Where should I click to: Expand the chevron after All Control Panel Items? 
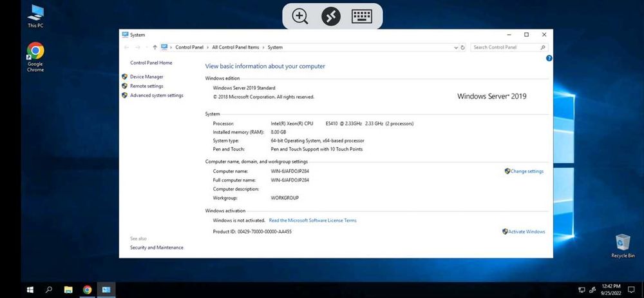263,47
